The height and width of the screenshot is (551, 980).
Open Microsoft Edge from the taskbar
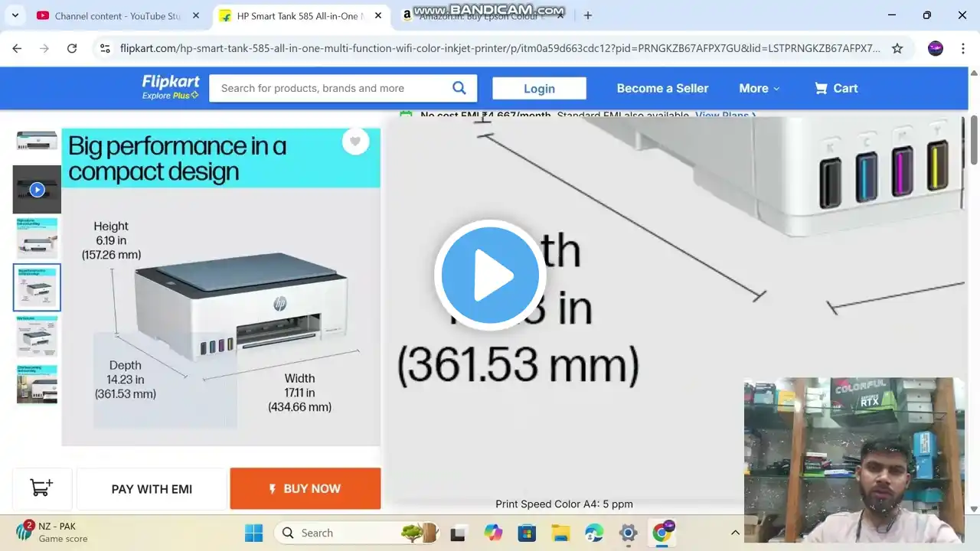594,533
